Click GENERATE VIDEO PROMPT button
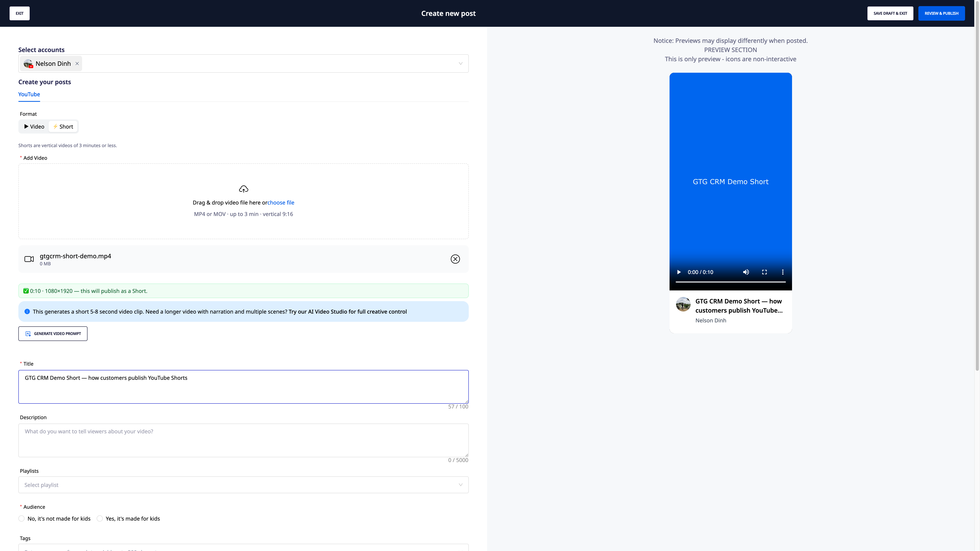The height and width of the screenshot is (551, 980). tap(53, 333)
